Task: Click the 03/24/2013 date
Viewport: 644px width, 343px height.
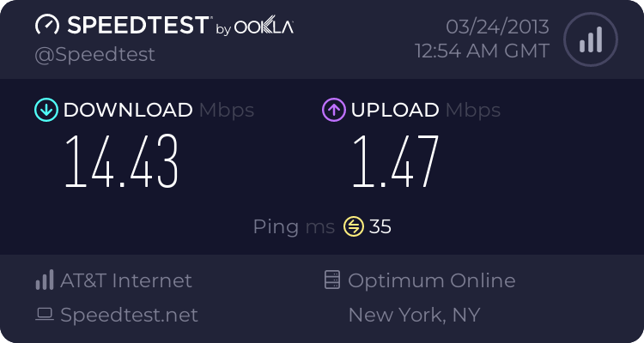Action: 497,27
